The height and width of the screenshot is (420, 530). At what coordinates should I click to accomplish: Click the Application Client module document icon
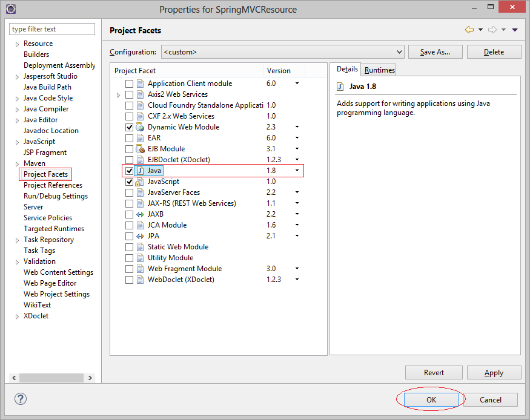click(140, 84)
